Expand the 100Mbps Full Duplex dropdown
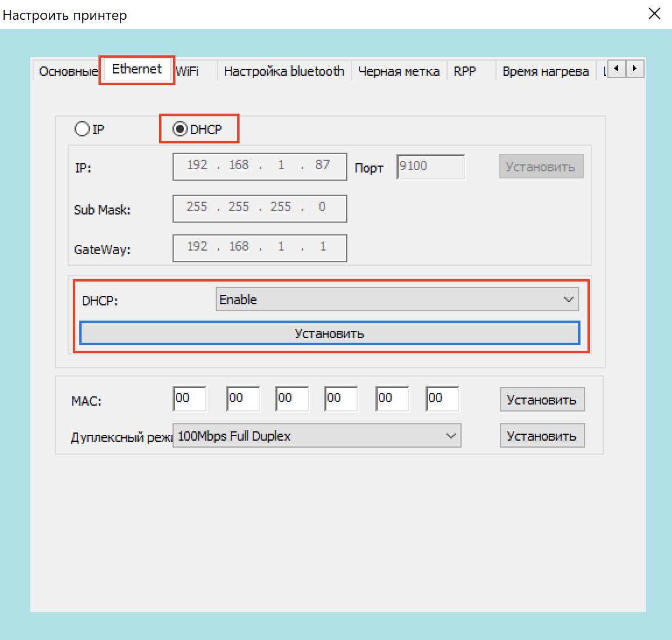Screen dimensions: 672x640 (316, 436)
